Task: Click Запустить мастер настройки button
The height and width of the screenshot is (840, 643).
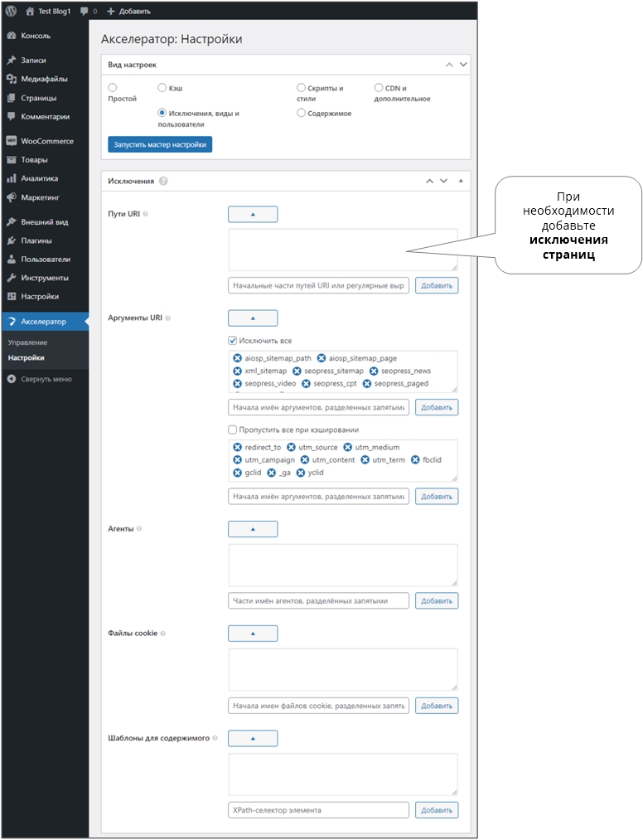Action: (160, 144)
